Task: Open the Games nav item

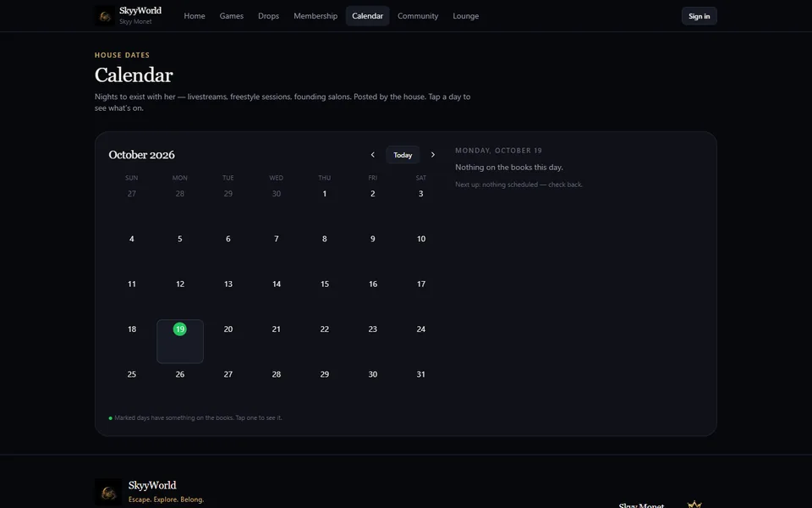Action: (x=232, y=16)
